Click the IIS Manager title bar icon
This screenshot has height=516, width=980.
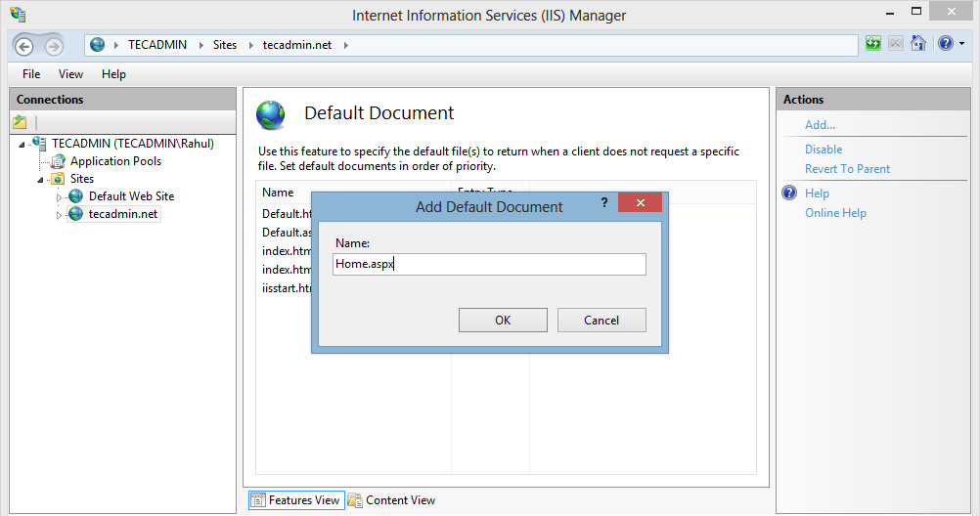pyautogui.click(x=19, y=15)
